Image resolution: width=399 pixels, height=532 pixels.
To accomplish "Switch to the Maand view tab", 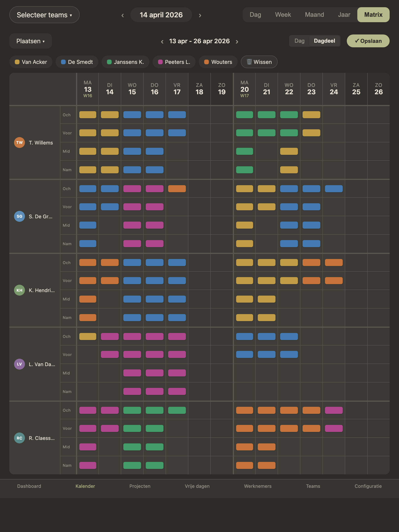I will click(314, 15).
